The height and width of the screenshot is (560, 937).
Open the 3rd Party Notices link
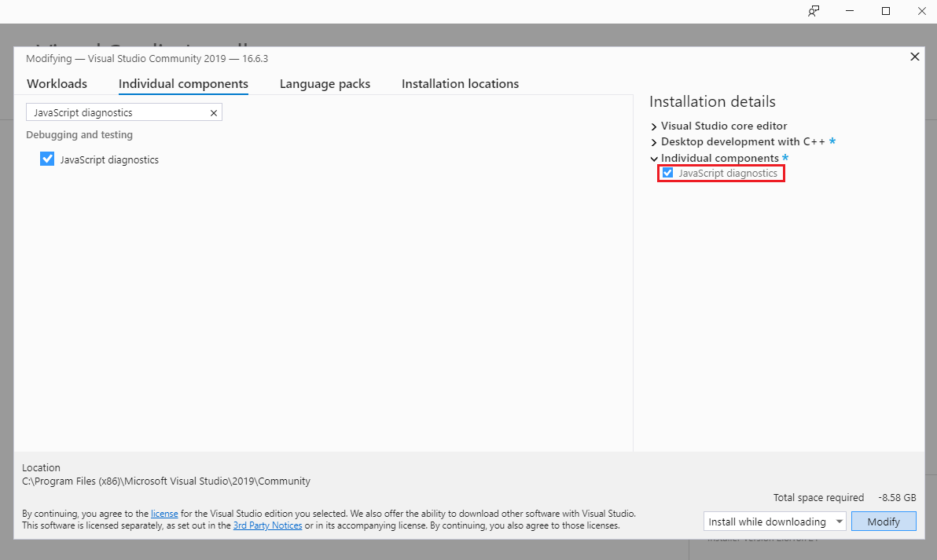(x=267, y=525)
